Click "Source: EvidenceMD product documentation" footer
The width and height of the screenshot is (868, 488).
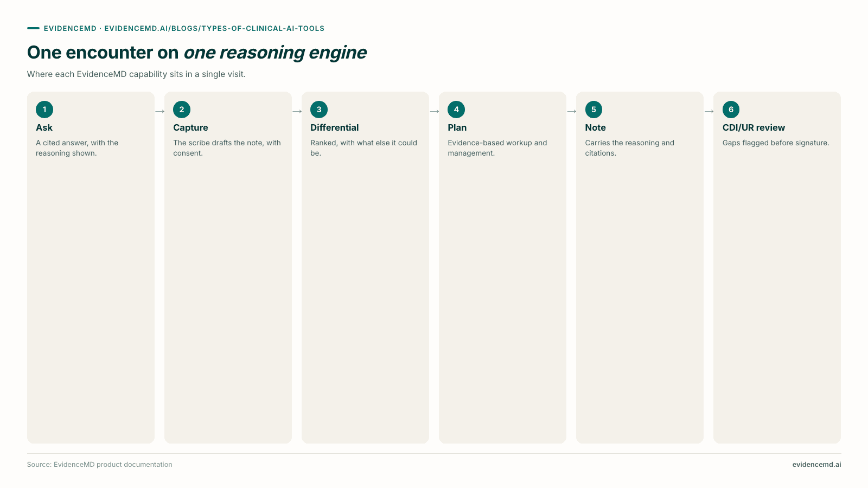click(99, 465)
